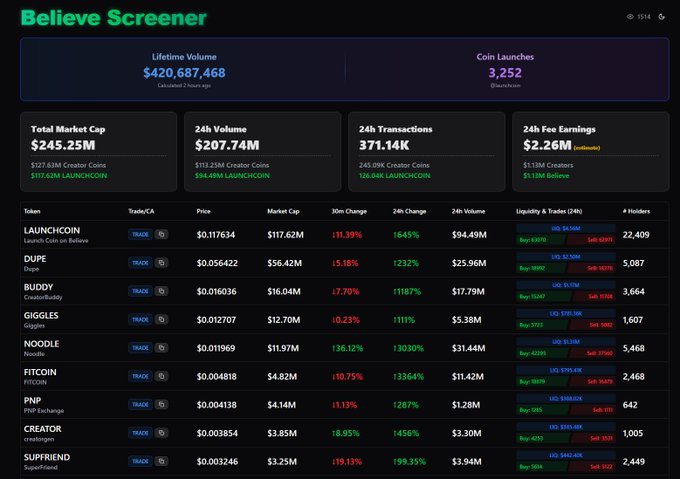Screen dimensions: 680x479
Task: Select the Total Market Cap card
Action: [x=98, y=151]
